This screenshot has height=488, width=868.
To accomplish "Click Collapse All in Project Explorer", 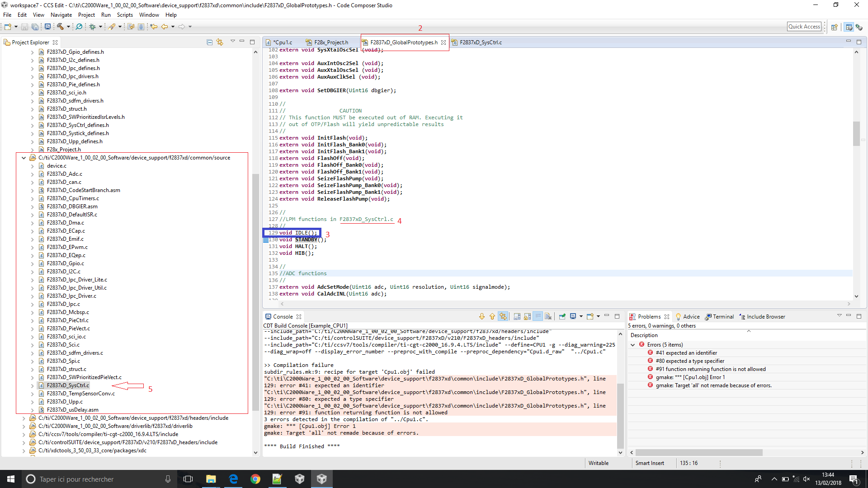I will 209,42.
